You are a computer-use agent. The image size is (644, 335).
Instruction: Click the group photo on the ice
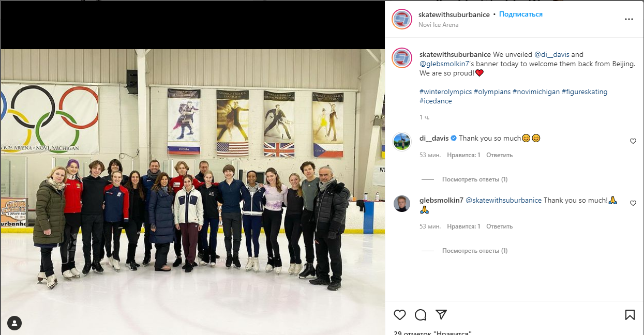pyautogui.click(x=192, y=191)
